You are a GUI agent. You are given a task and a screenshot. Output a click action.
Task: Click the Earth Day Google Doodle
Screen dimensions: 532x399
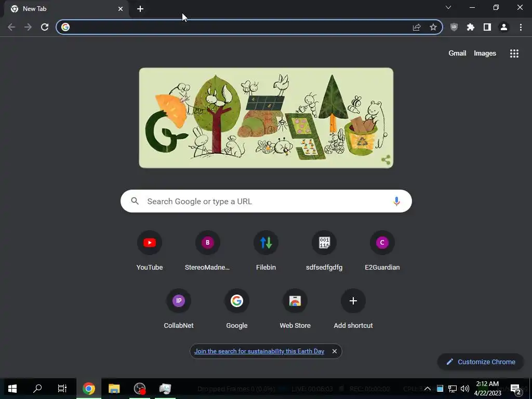[266, 118]
